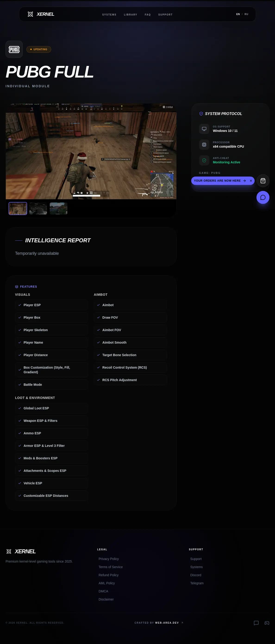Image resolution: width=275 pixels, height=644 pixels.
Task: Select the Battle Mode feature row
Action: (x=51, y=385)
